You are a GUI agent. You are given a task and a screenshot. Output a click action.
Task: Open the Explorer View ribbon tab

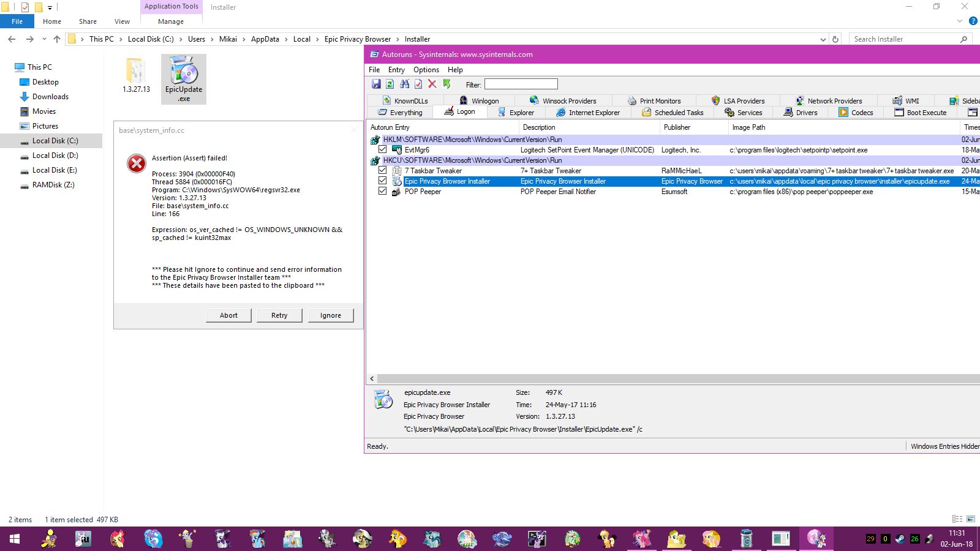coord(122,21)
